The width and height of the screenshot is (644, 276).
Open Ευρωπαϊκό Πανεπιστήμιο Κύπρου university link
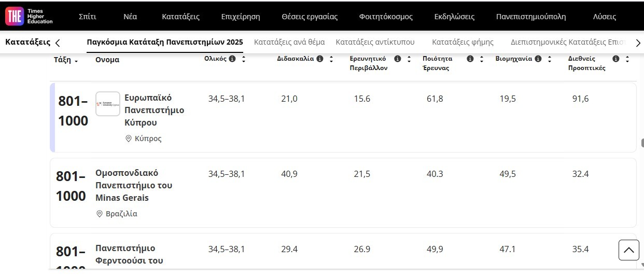point(154,110)
